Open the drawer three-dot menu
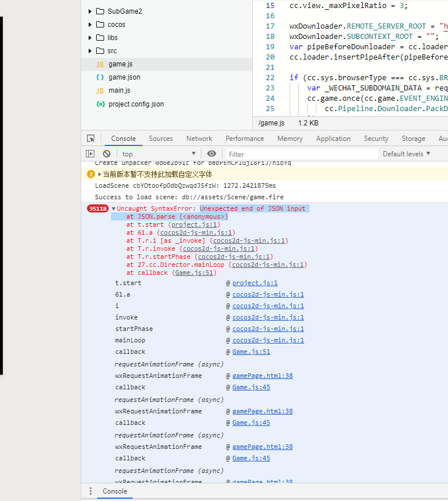 point(90,491)
